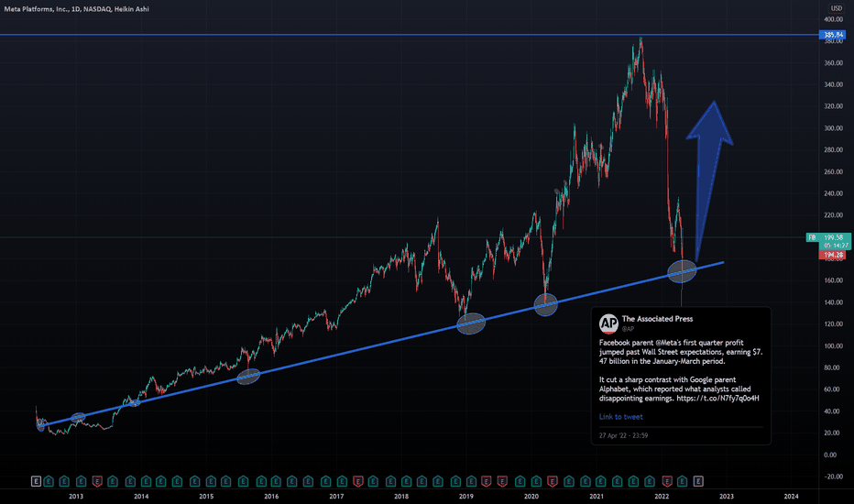Click the 340.00 price axis label
Viewport: 854px width, 504px height.
pyautogui.click(x=833, y=85)
